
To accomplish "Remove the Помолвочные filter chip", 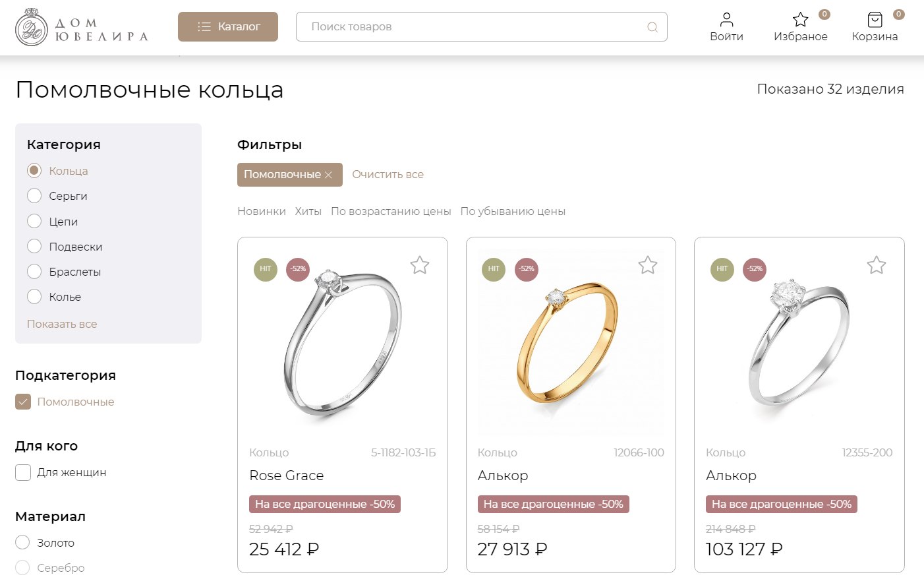I will [328, 175].
